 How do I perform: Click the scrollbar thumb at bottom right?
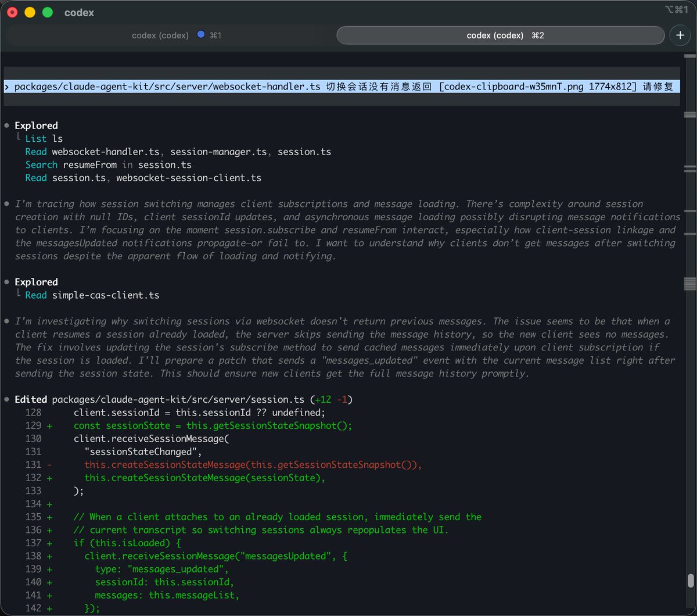[x=690, y=581]
